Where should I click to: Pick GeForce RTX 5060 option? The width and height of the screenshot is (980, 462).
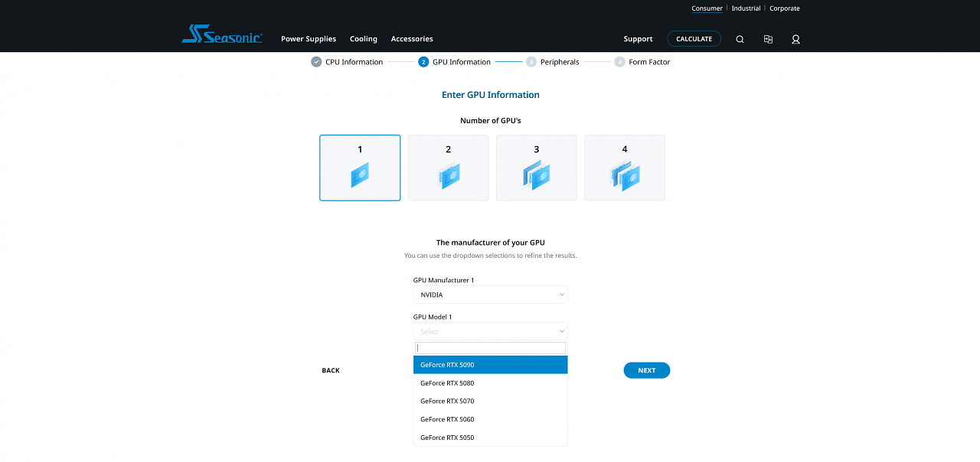(x=491, y=419)
